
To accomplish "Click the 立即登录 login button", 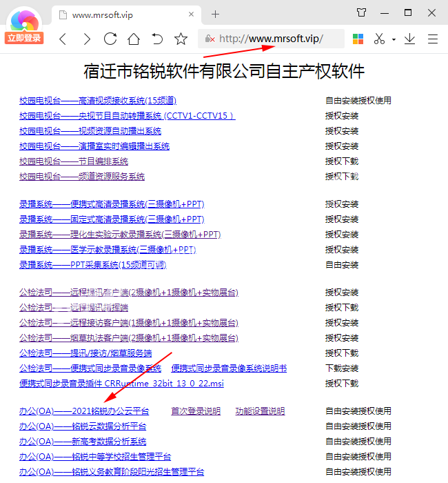I will [x=24, y=38].
